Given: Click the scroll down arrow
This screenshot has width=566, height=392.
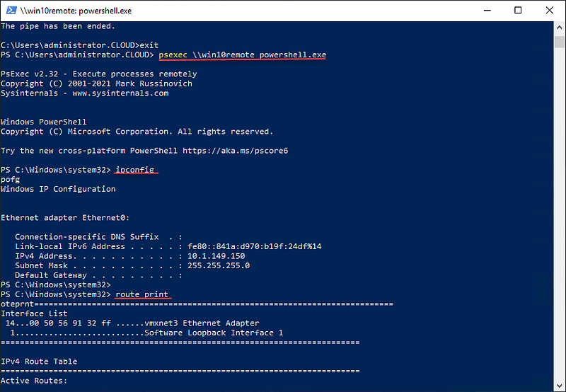Looking at the screenshot, I should pyautogui.click(x=559, y=384).
